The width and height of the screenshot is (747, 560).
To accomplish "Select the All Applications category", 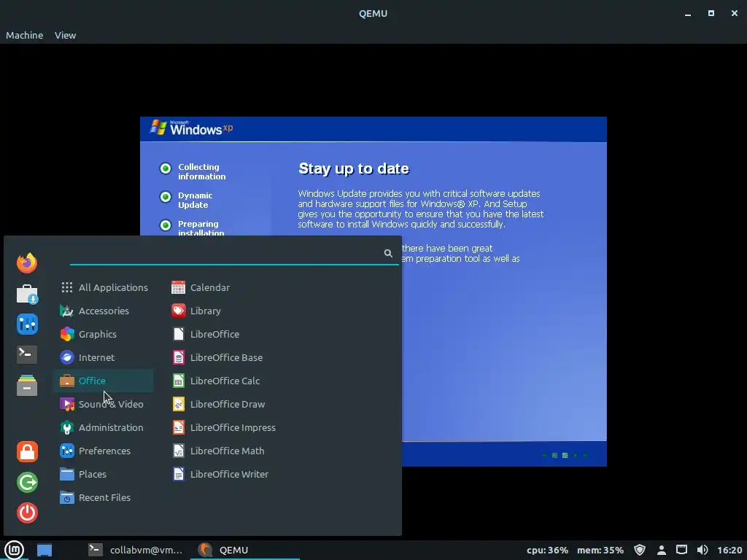I will point(104,287).
